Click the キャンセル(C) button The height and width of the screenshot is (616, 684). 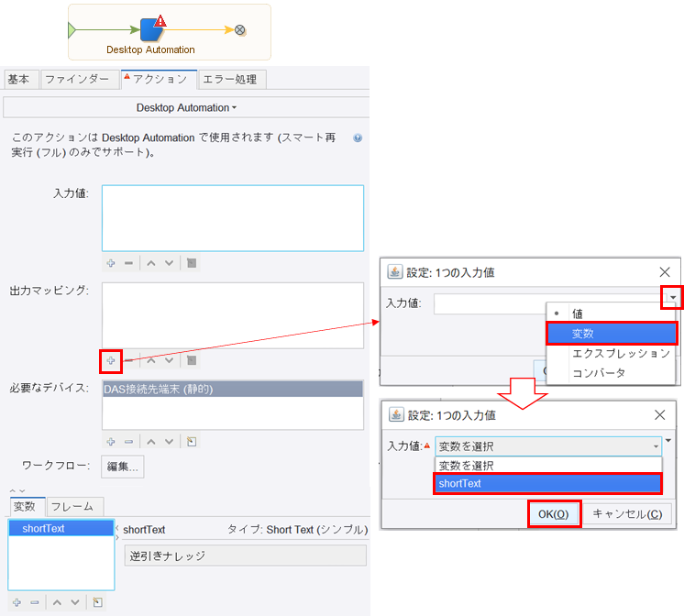click(628, 514)
